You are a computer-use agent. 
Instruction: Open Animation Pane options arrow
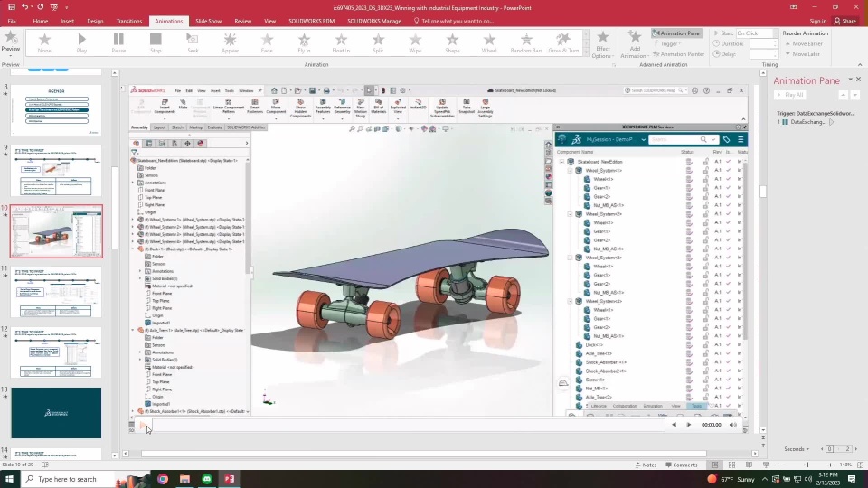click(850, 80)
